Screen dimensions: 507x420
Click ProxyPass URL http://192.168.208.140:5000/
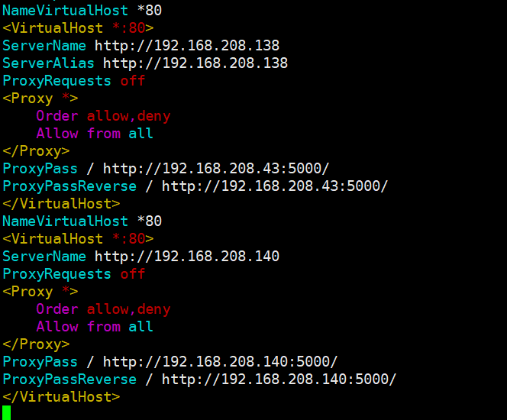220,362
